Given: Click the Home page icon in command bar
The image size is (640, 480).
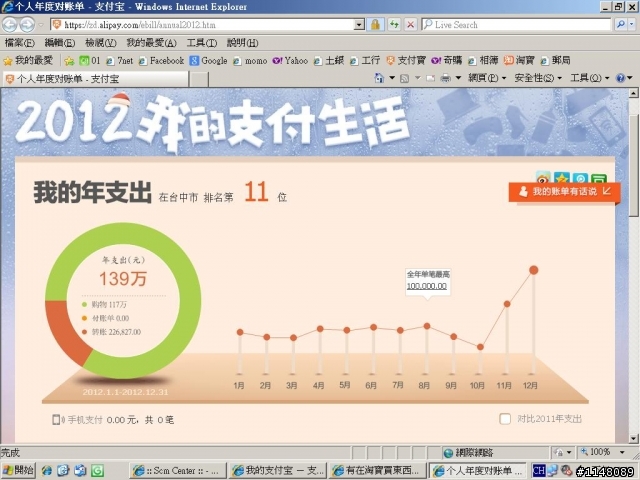Looking at the screenshot, I should (x=379, y=78).
